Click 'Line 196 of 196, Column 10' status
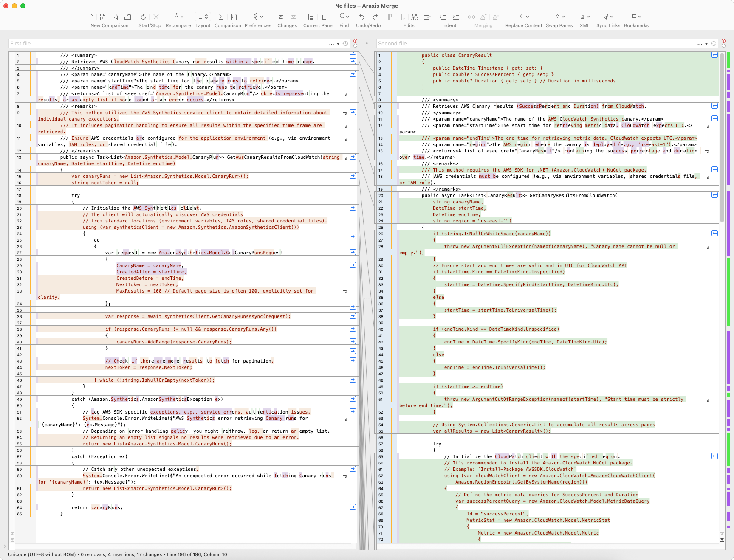 point(197,554)
